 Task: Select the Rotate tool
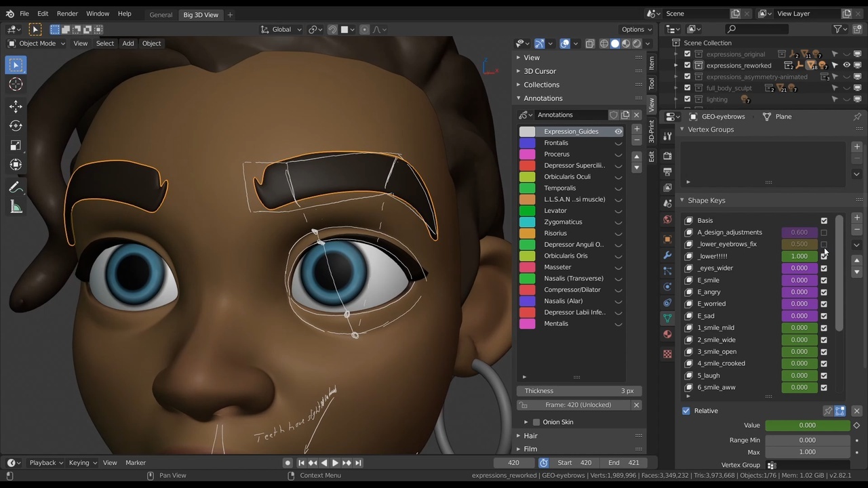tap(16, 125)
